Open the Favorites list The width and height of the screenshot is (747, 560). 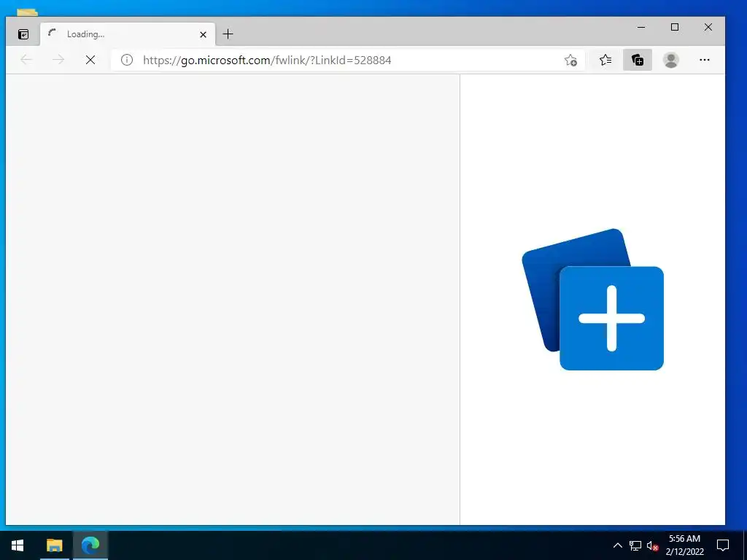pos(605,60)
